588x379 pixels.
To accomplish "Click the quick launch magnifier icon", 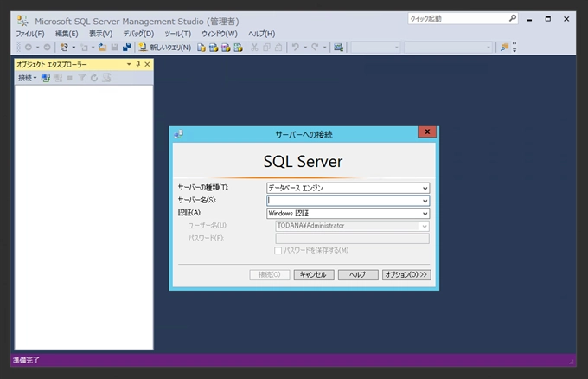I will [513, 18].
